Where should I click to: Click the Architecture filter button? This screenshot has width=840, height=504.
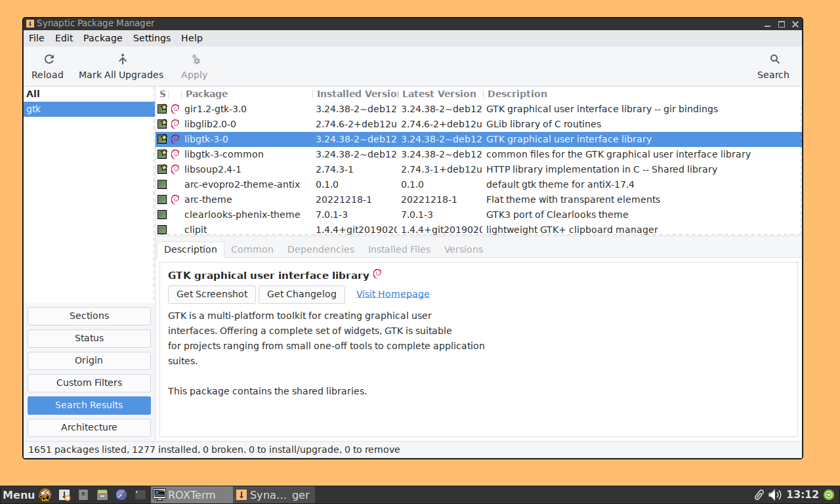click(x=89, y=427)
